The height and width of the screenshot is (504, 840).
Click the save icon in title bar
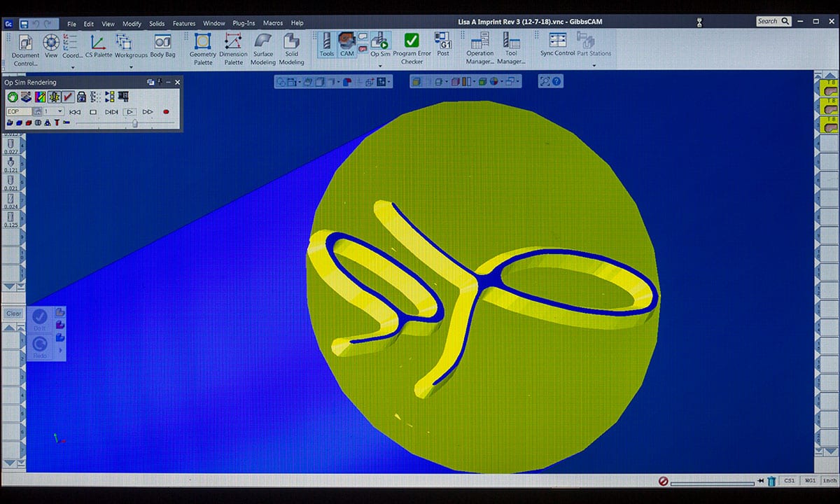24,23
